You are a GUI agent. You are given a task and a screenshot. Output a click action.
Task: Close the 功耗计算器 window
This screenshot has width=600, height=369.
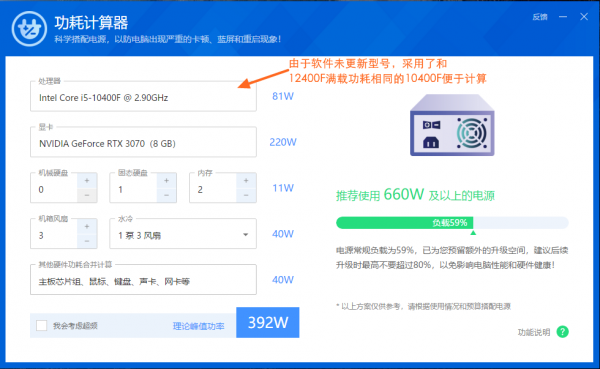[584, 17]
